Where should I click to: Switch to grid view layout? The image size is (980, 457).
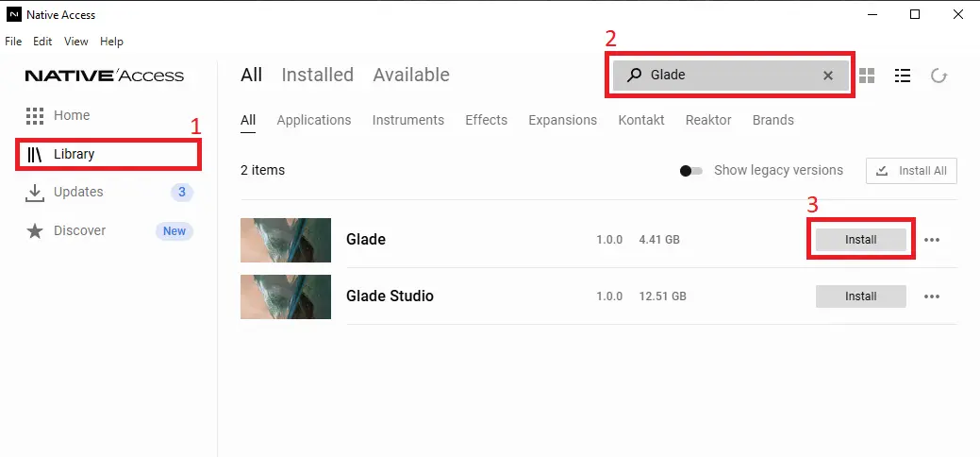point(867,76)
